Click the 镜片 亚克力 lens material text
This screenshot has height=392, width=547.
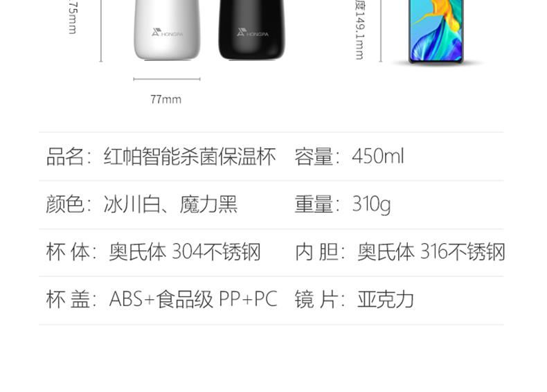tap(354, 299)
